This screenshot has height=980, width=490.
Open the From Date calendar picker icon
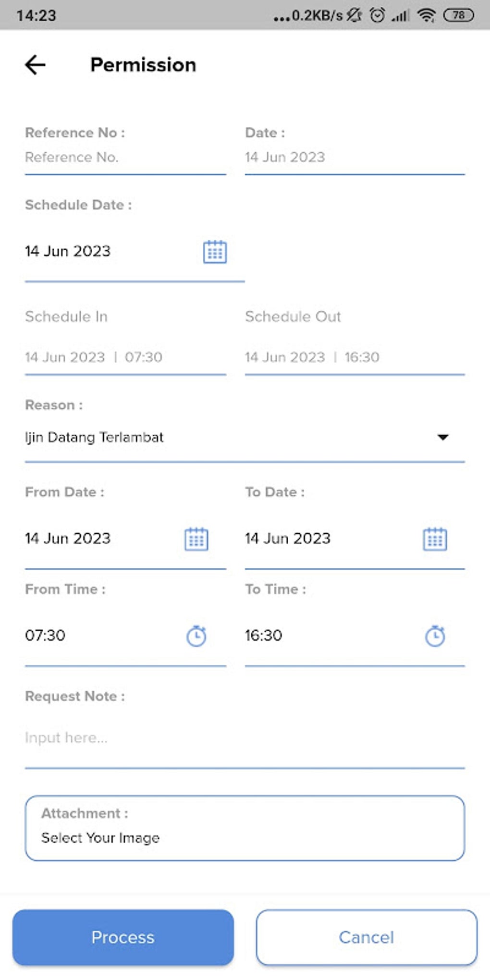point(196,539)
